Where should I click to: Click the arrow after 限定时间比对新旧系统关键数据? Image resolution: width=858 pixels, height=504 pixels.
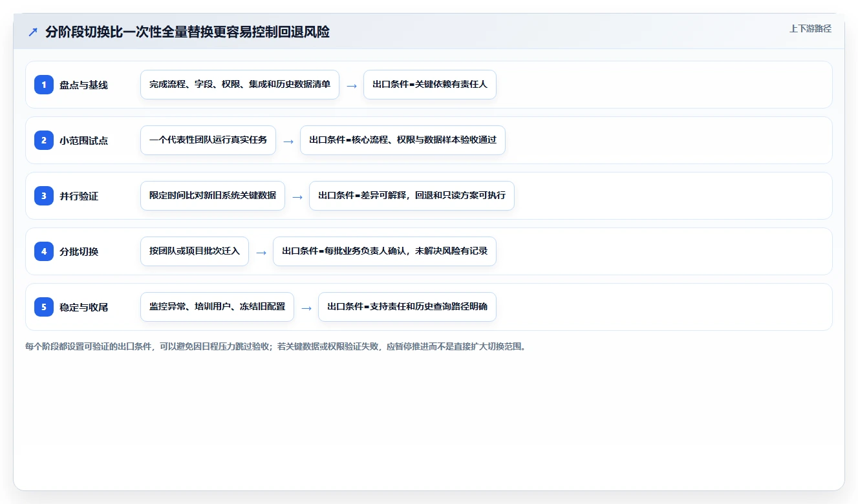tap(297, 196)
